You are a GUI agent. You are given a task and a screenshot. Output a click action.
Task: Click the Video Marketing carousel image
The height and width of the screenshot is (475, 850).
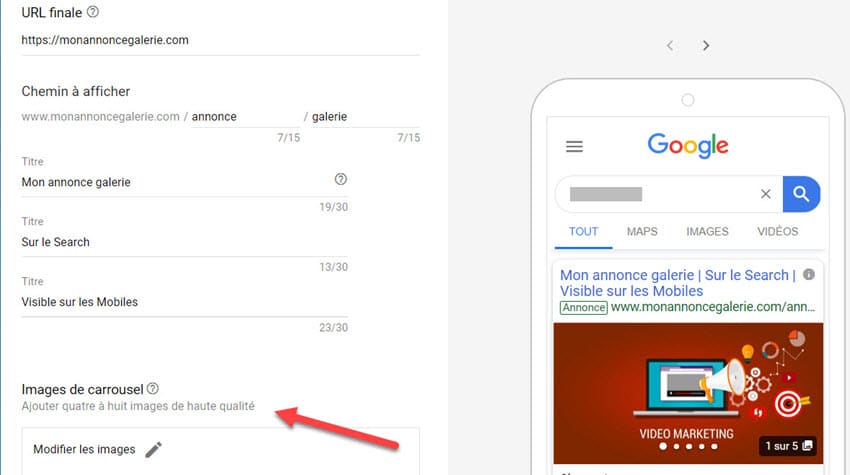point(686,392)
